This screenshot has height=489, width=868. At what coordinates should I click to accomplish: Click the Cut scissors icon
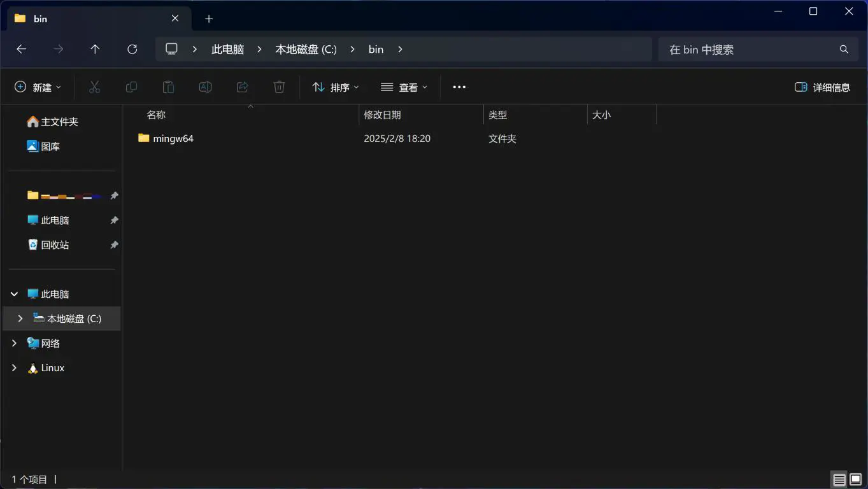94,87
